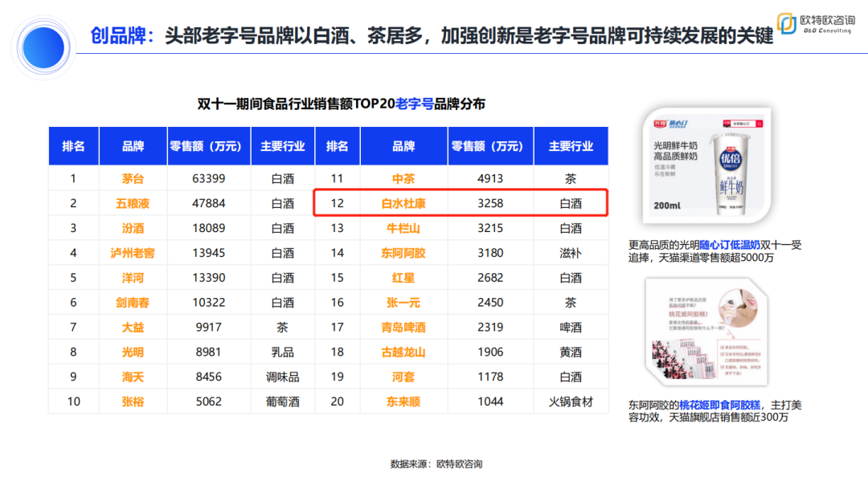Click brand name 张一元

pyautogui.click(x=403, y=303)
